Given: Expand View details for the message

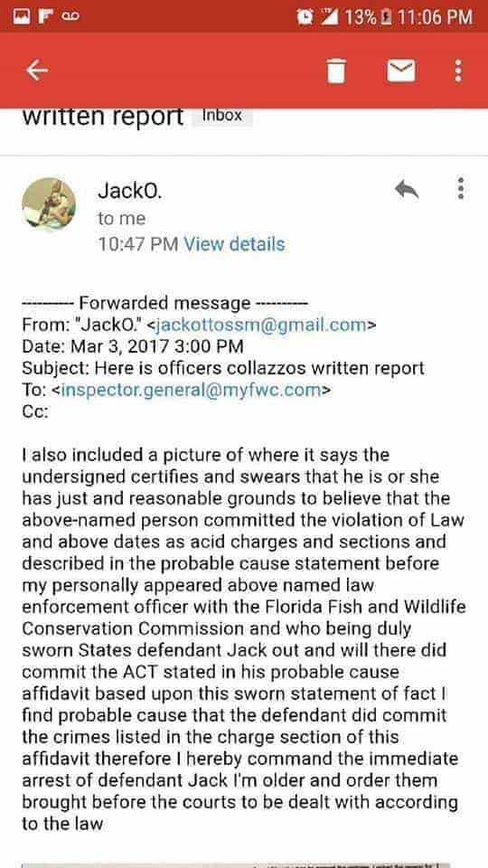Looking at the screenshot, I should pyautogui.click(x=234, y=244).
